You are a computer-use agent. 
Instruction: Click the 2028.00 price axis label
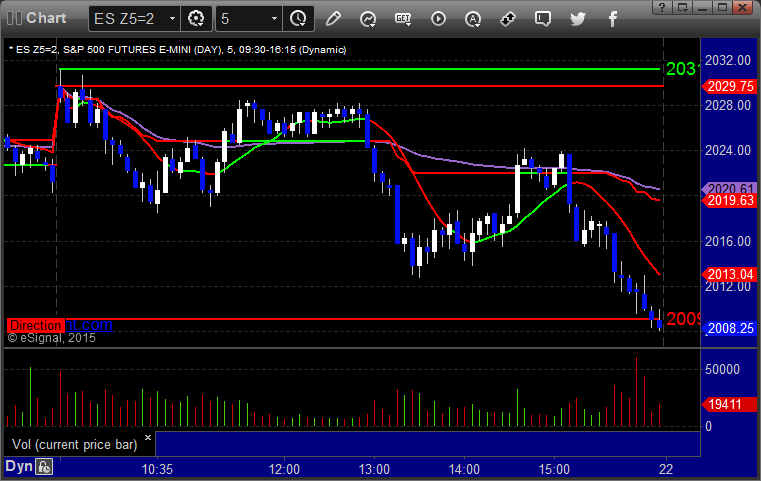728,105
